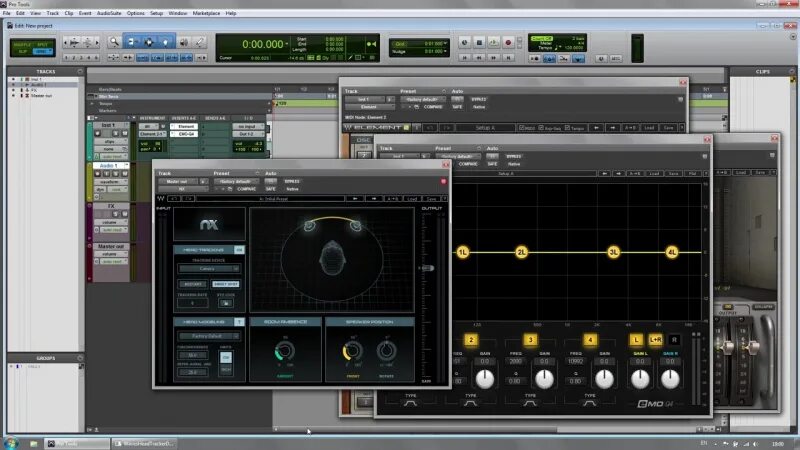Select the Zoomer magnifier tool
The height and width of the screenshot is (450, 800).
click(114, 42)
